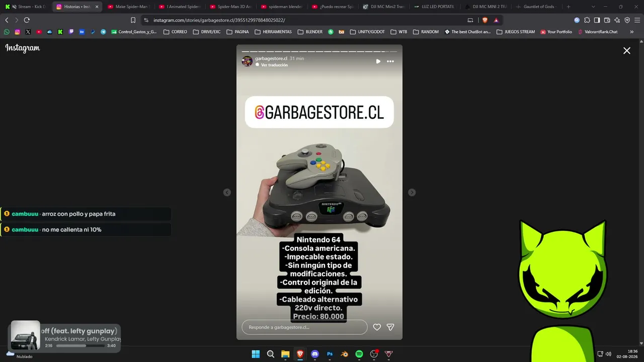Expand the CORREO bookmark folder
This screenshot has width=644, height=362.
coord(176,32)
